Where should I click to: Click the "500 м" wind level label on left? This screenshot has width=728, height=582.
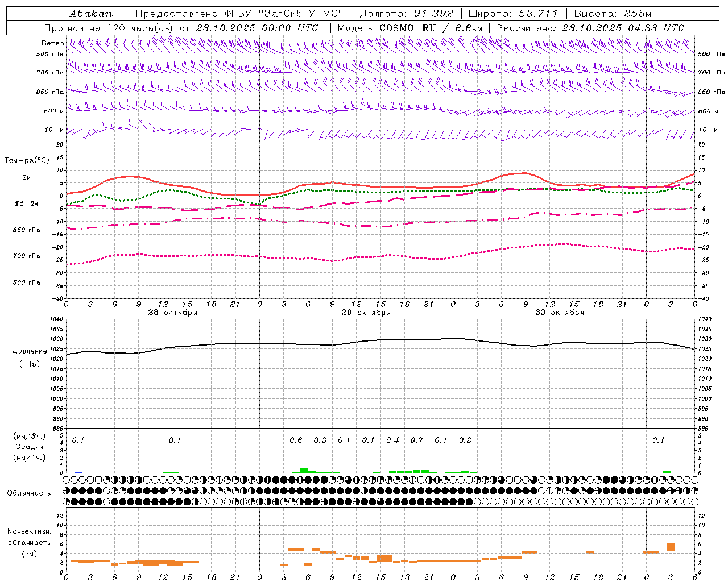(x=54, y=111)
